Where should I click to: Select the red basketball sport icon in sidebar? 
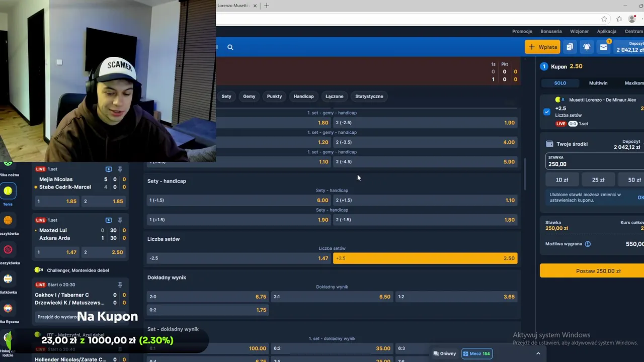click(8, 249)
